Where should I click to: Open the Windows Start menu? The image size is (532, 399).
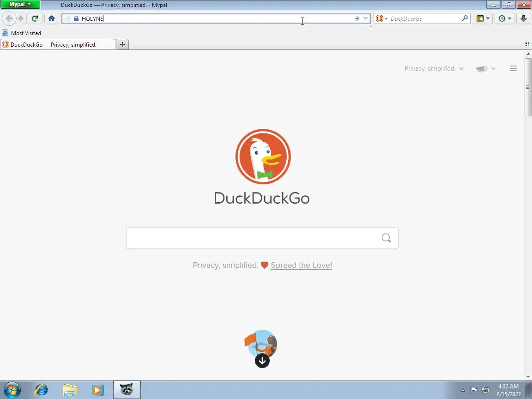pyautogui.click(x=12, y=390)
